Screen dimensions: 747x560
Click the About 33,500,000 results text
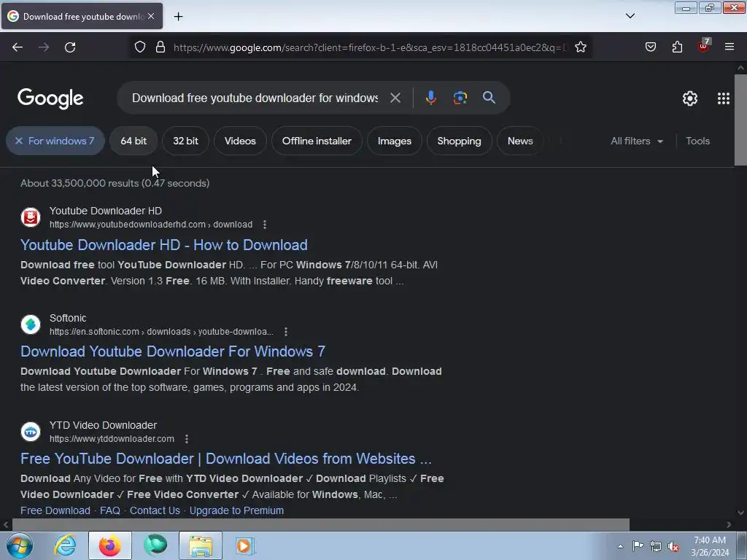coord(115,183)
